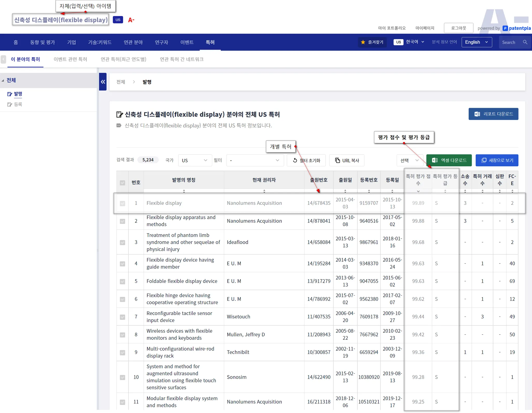Select 등록 in left tree
The image size is (532, 413).
[x=18, y=104]
